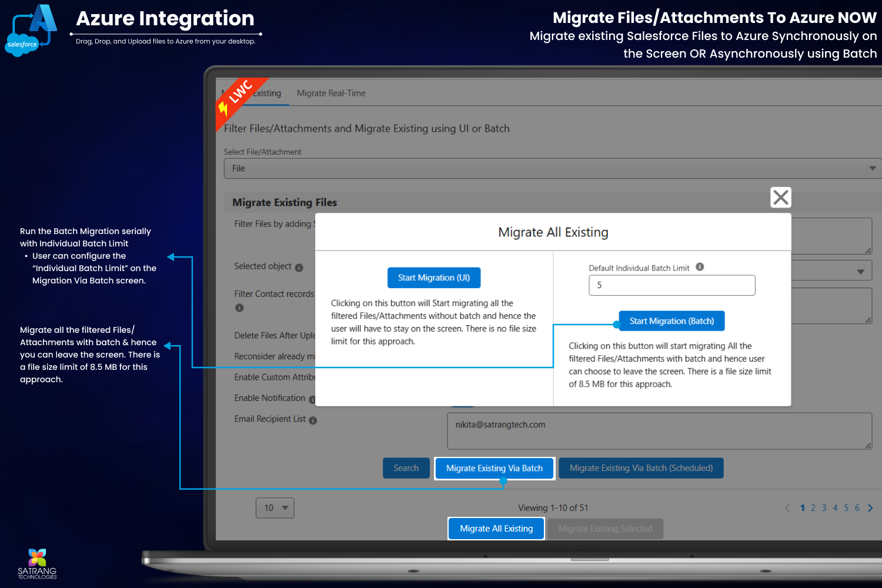Image resolution: width=882 pixels, height=588 pixels.
Task: Click Migrate All Existing button
Action: (x=496, y=529)
